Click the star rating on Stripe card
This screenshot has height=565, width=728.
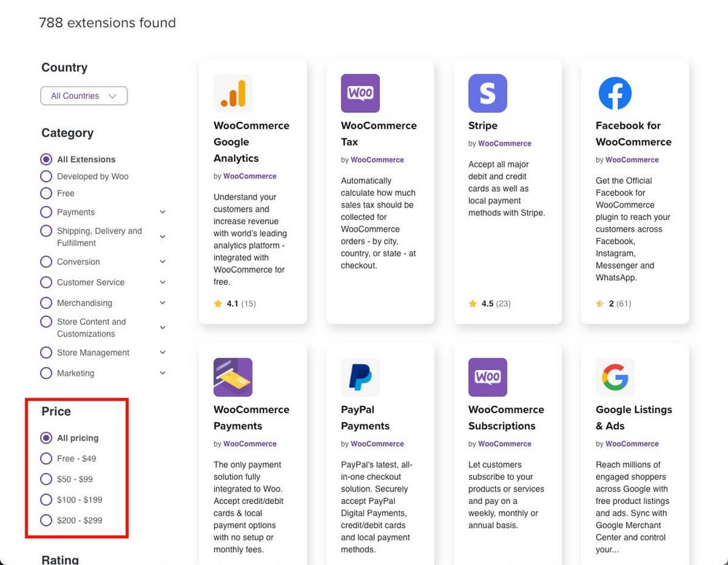click(472, 304)
